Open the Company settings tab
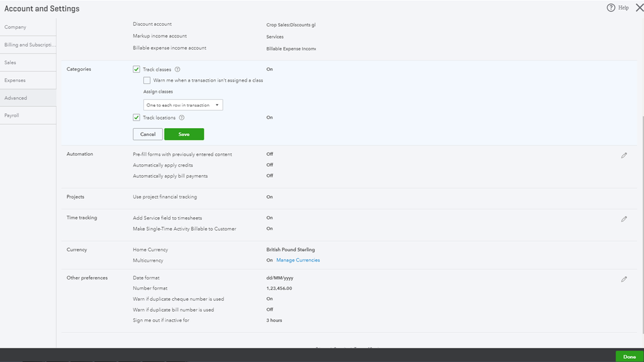 (x=28, y=27)
